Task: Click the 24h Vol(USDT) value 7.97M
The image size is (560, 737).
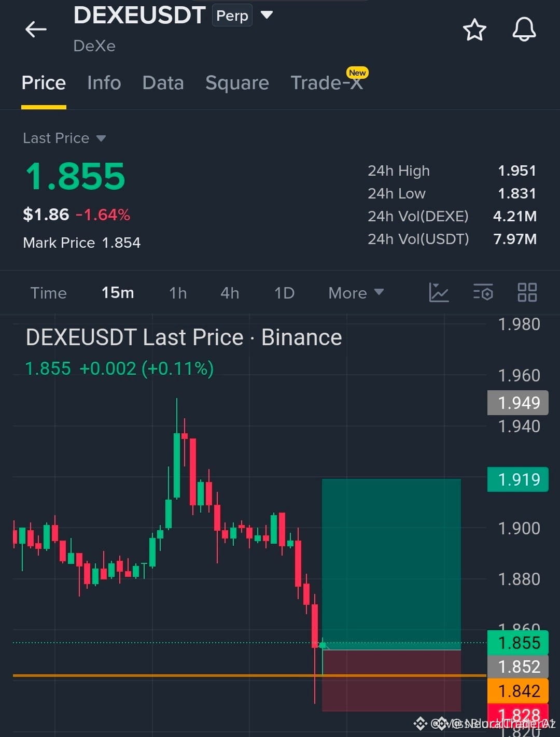Action: pos(515,239)
